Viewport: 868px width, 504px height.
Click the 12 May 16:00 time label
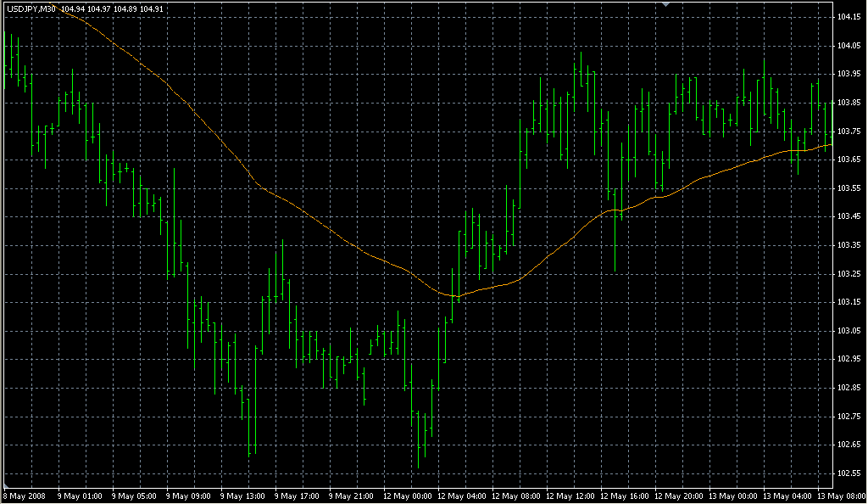[x=624, y=495]
